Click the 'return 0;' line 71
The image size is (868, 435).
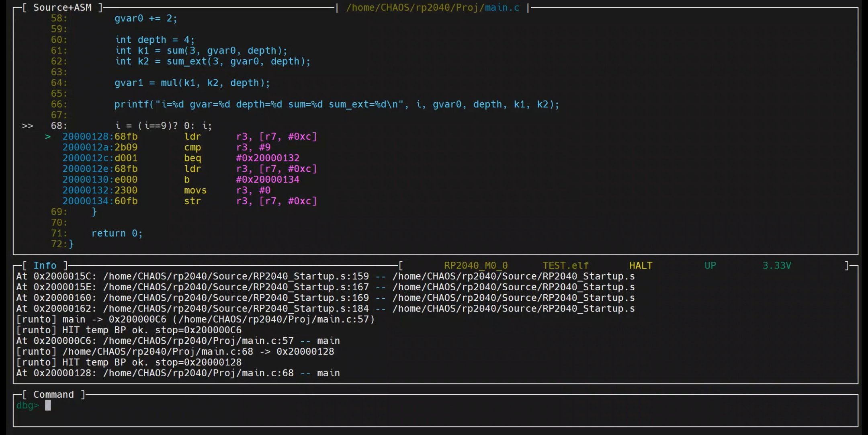coord(117,233)
